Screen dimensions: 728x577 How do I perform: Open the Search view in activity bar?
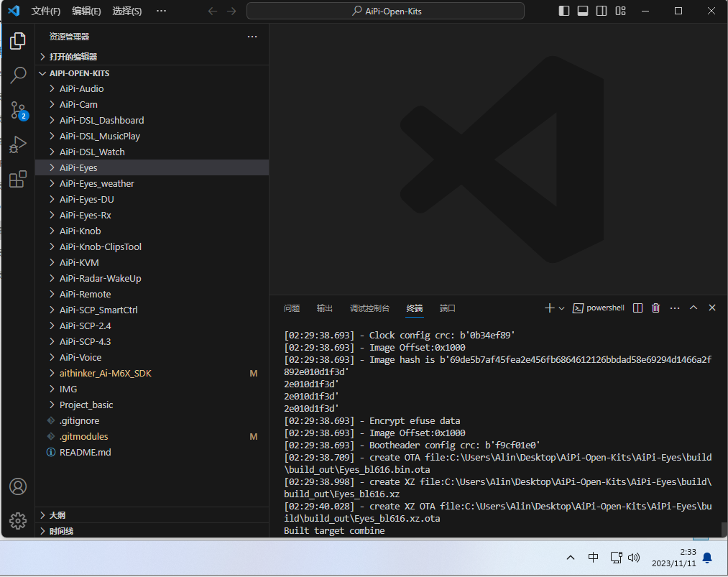pos(18,75)
